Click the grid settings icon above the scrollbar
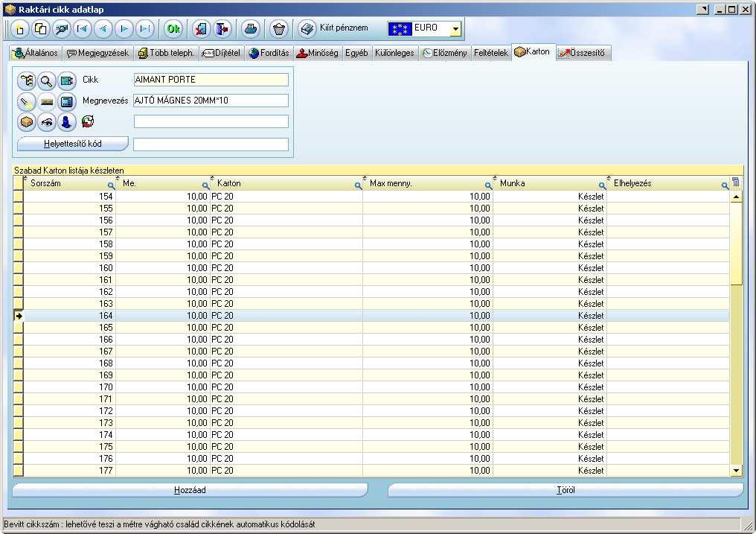 736,182
